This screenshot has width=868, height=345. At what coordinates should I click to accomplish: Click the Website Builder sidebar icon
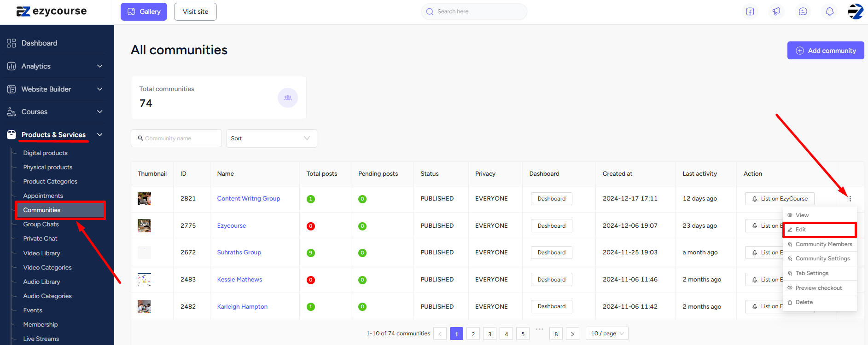[12, 89]
